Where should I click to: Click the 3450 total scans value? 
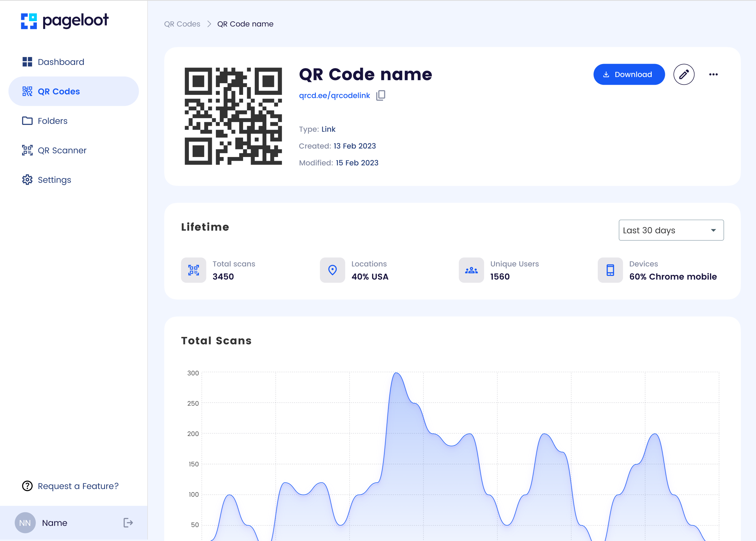pyautogui.click(x=223, y=277)
